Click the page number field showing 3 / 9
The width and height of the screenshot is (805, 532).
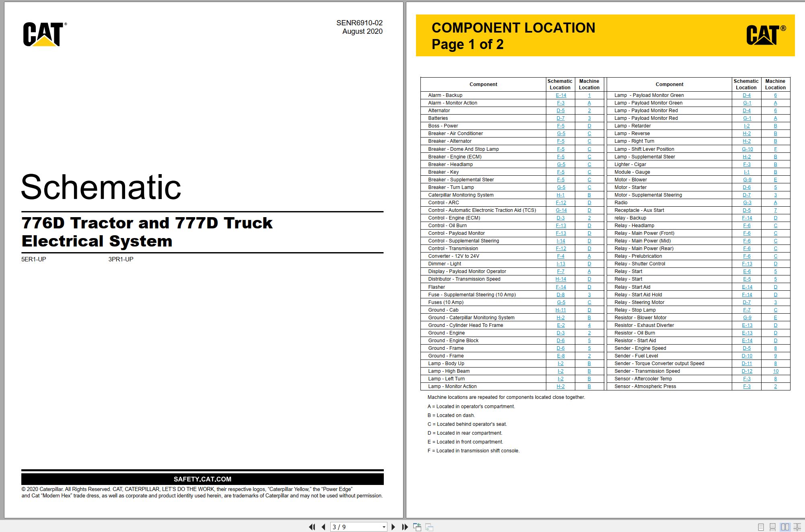pos(356,527)
